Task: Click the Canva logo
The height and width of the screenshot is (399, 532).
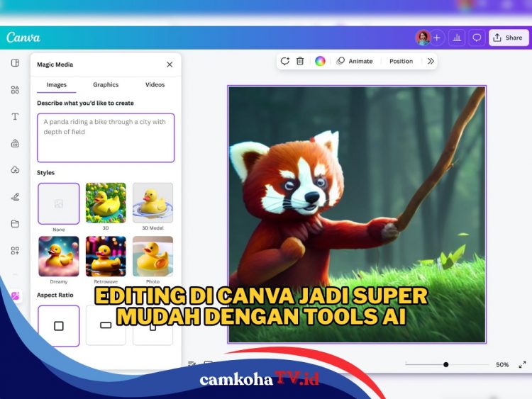Action: (x=23, y=38)
